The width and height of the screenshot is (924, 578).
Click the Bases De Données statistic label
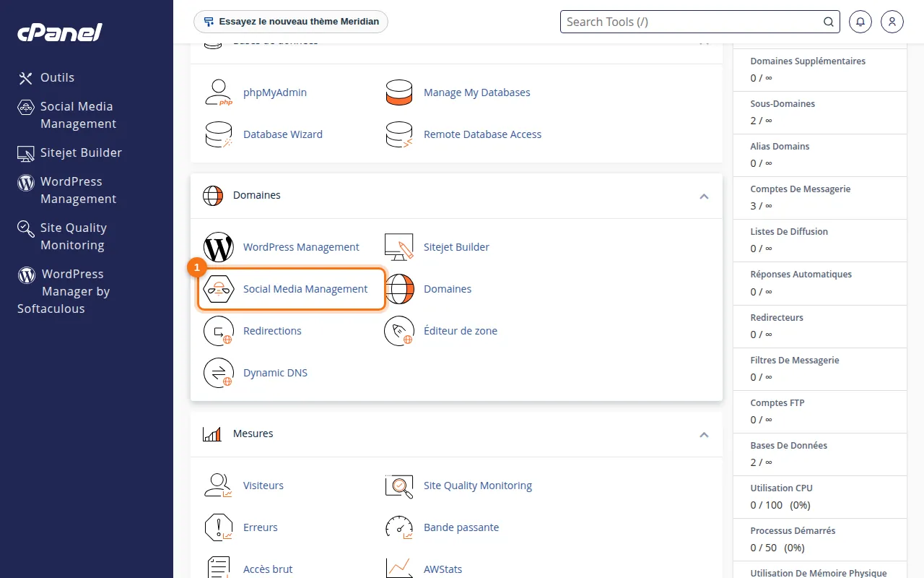789,446
